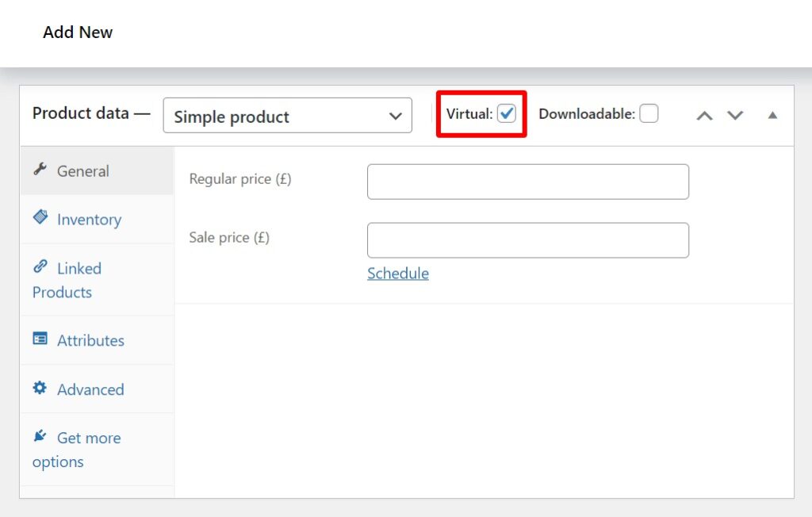The height and width of the screenshot is (517, 812).
Task: Click the Get more options brush icon
Action: (40, 437)
